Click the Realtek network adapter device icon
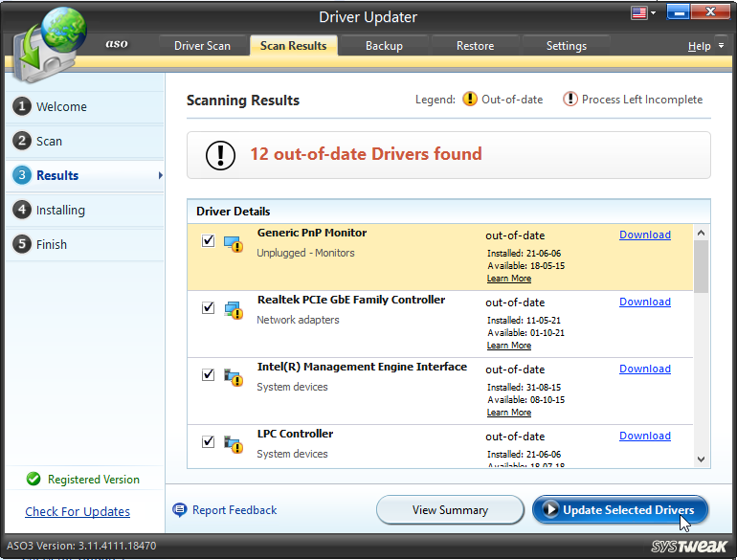The width and height of the screenshot is (737, 560). [x=234, y=309]
